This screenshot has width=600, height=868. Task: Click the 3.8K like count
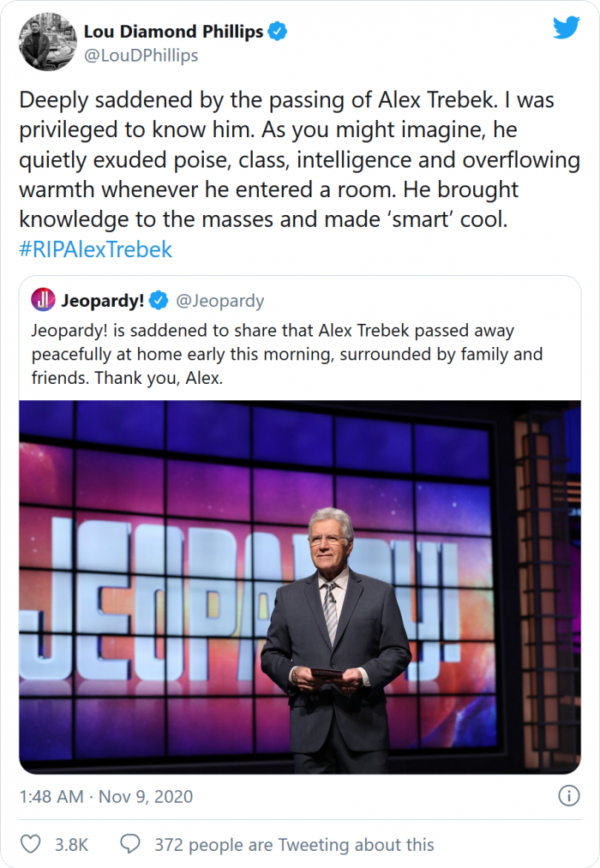click(71, 844)
